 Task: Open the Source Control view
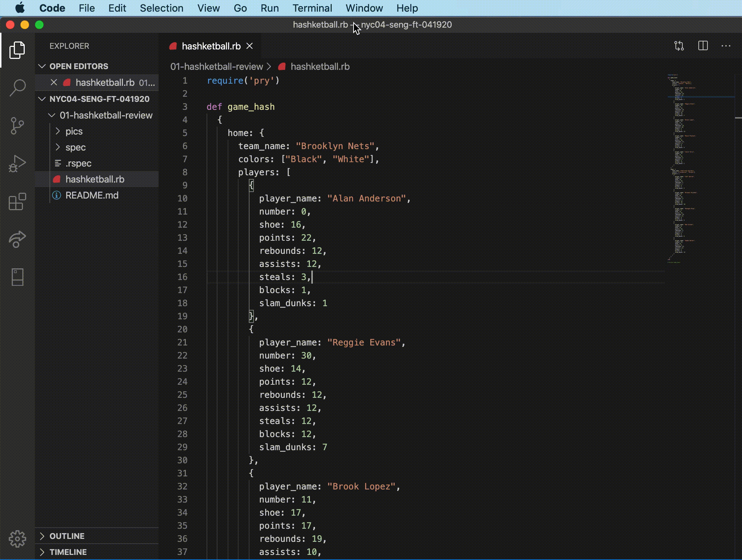point(17,126)
